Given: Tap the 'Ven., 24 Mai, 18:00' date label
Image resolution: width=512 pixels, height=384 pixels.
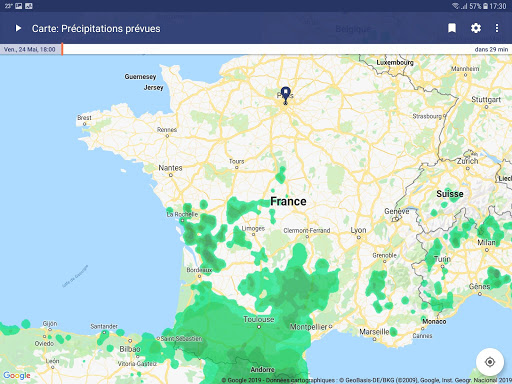Looking at the screenshot, I should pyautogui.click(x=30, y=49).
